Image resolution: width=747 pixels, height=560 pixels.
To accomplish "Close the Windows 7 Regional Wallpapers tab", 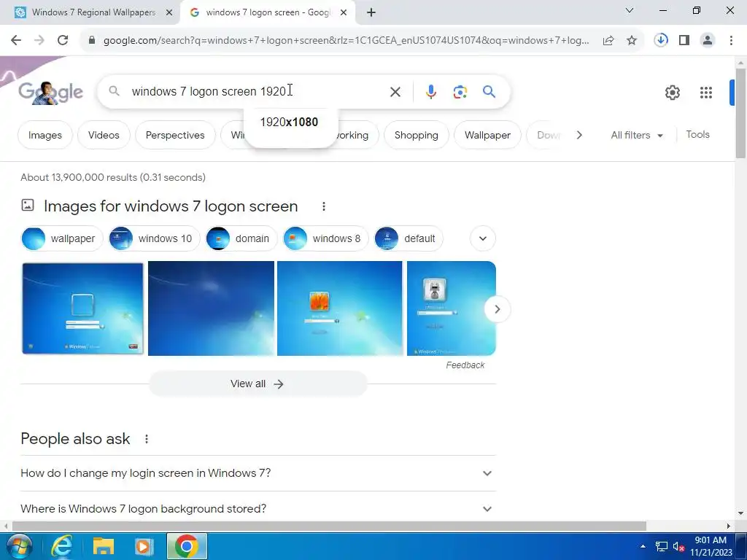I will tap(169, 13).
